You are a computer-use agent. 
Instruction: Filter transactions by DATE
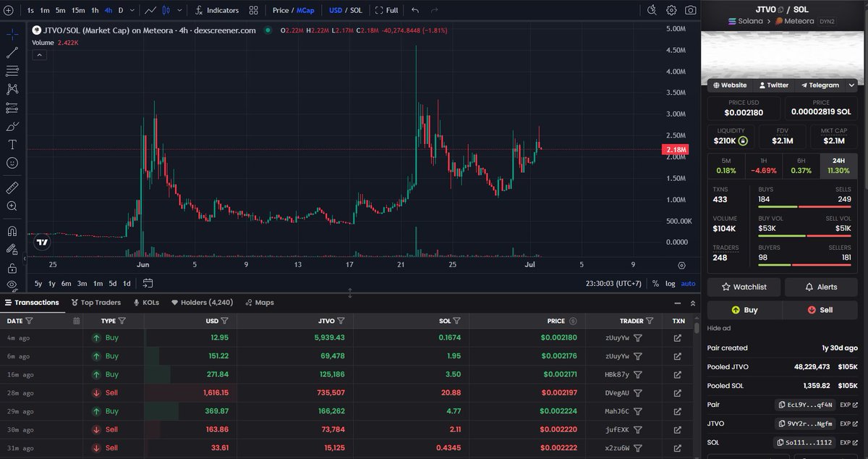point(29,321)
